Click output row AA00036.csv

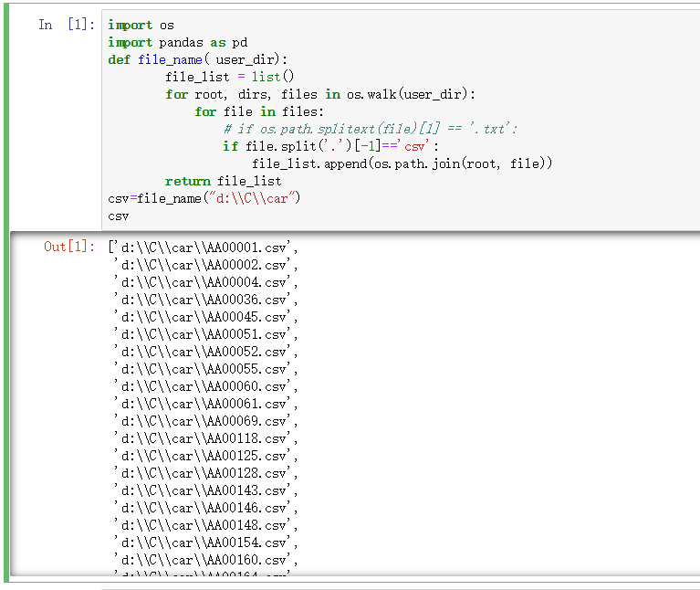[206, 300]
